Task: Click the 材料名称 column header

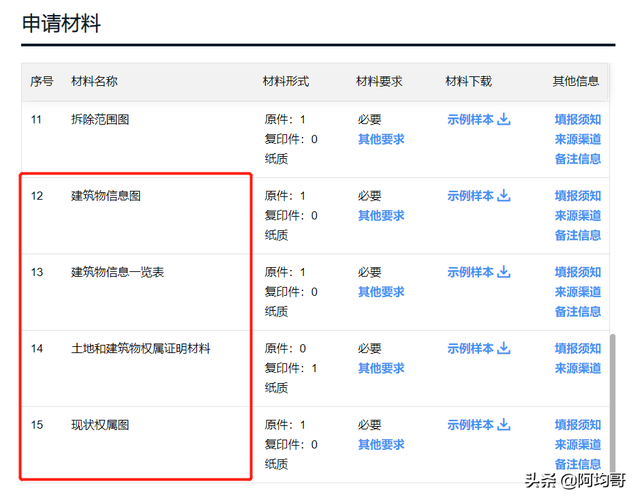Action: pyautogui.click(x=94, y=81)
